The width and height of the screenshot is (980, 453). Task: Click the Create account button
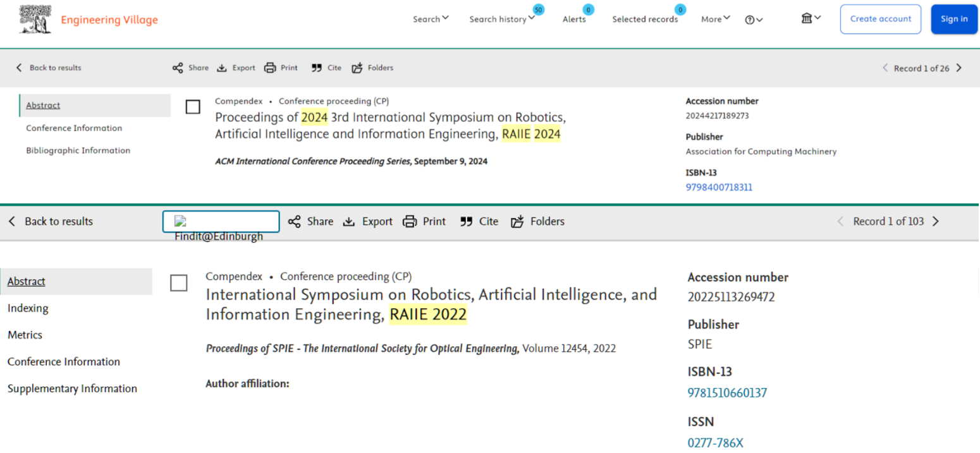pos(881,19)
